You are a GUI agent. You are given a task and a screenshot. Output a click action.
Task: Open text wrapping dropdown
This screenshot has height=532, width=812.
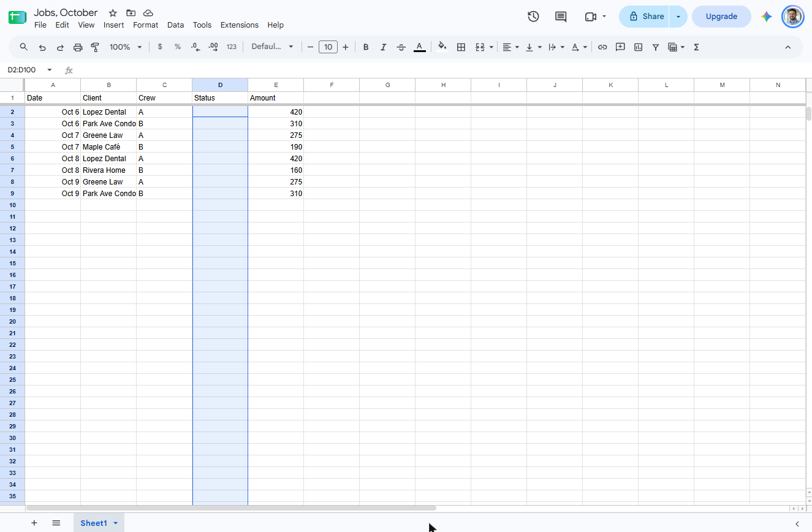point(556,47)
